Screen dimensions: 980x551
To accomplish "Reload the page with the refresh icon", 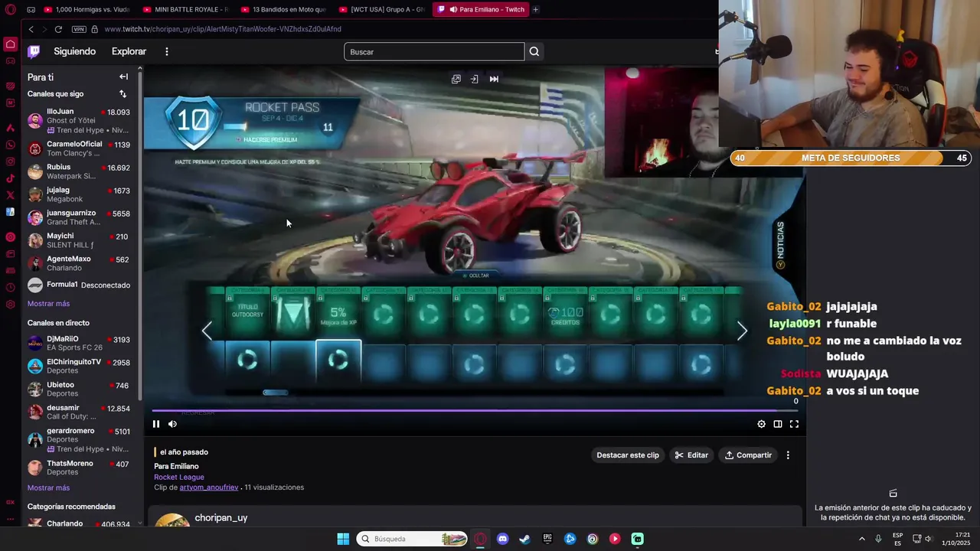I will (x=58, y=29).
